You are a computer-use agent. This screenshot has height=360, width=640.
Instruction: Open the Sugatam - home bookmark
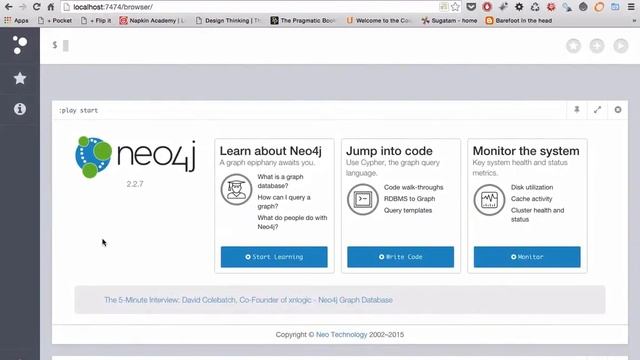449,20
